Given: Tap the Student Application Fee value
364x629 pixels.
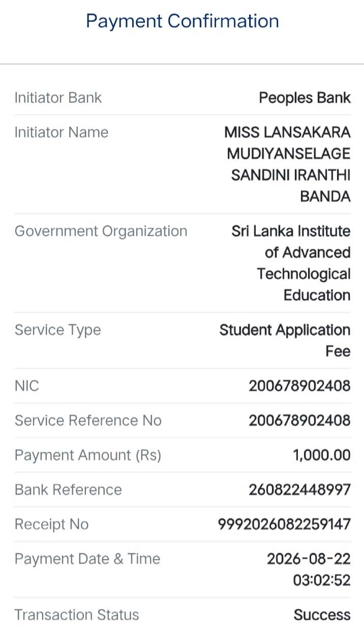Looking at the screenshot, I should coord(285,340).
